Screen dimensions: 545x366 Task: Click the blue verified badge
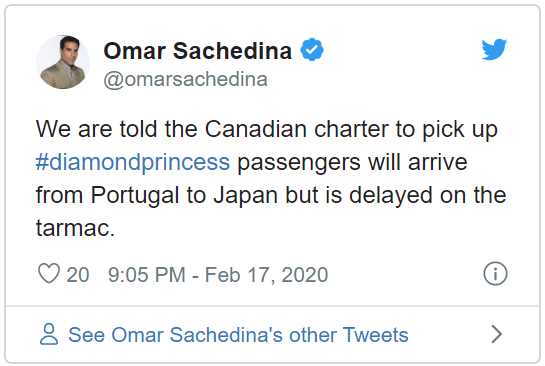[312, 50]
